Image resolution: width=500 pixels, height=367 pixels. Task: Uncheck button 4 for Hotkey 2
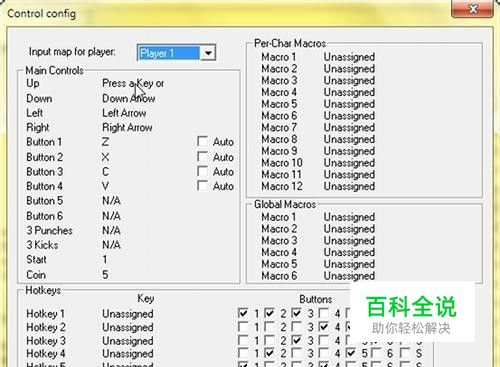[x=323, y=326]
